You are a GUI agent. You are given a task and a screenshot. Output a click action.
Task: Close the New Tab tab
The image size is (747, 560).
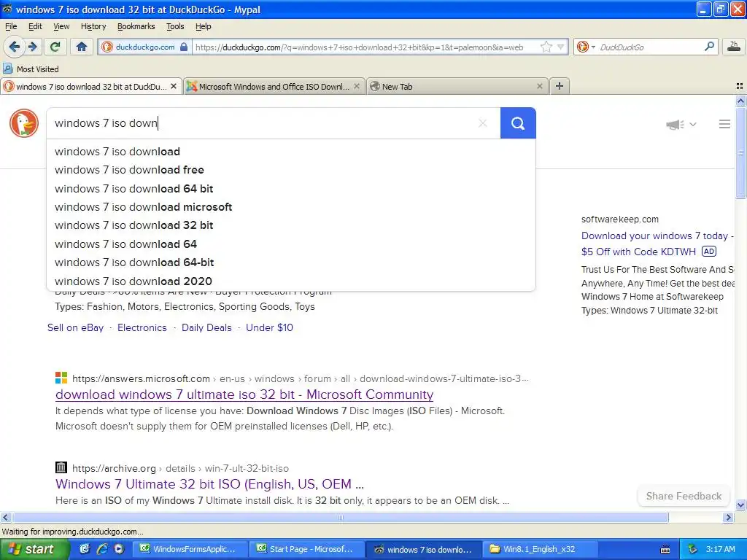tap(539, 86)
